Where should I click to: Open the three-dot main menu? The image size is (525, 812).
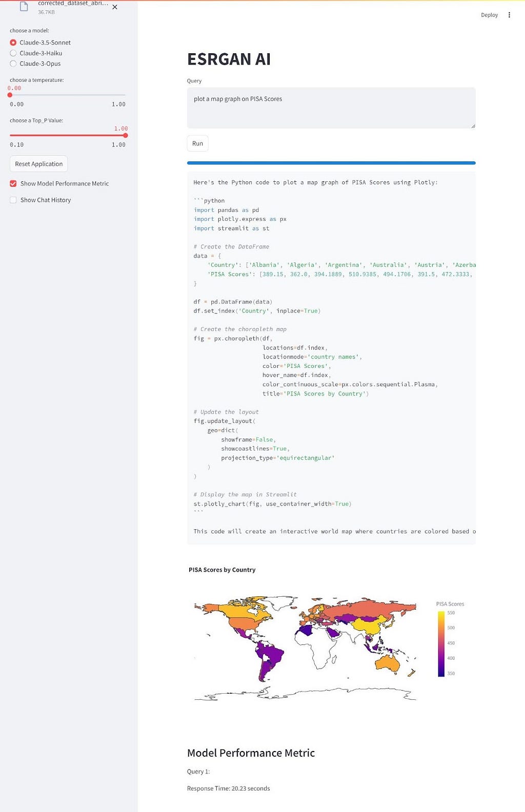[x=509, y=15]
